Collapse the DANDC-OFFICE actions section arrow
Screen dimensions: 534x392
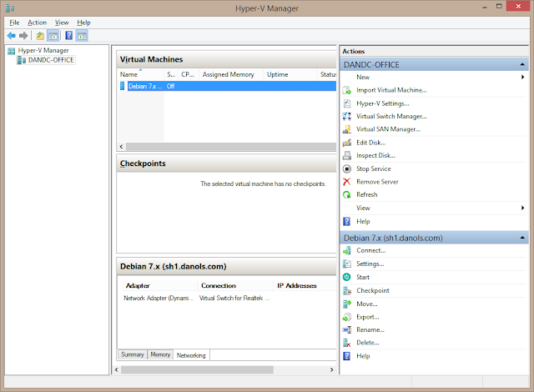(522, 64)
